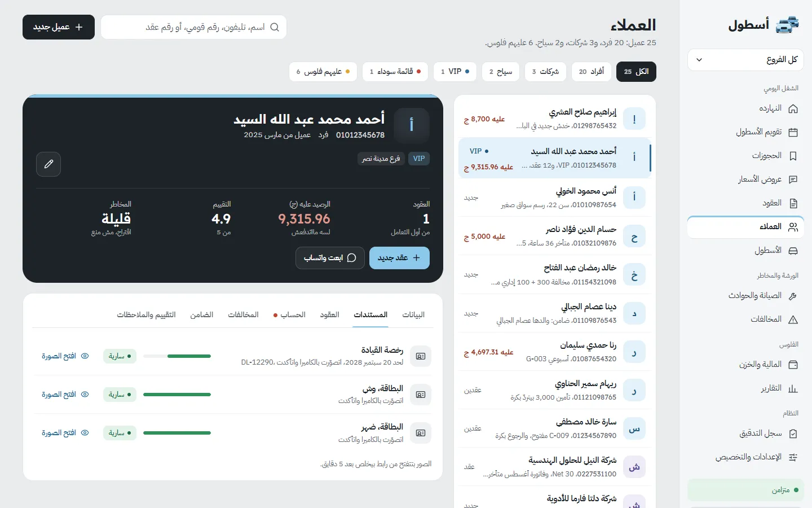812x508 pixels.
Task: Click the سجل التدقيق clipboard icon
Action: [793, 433]
